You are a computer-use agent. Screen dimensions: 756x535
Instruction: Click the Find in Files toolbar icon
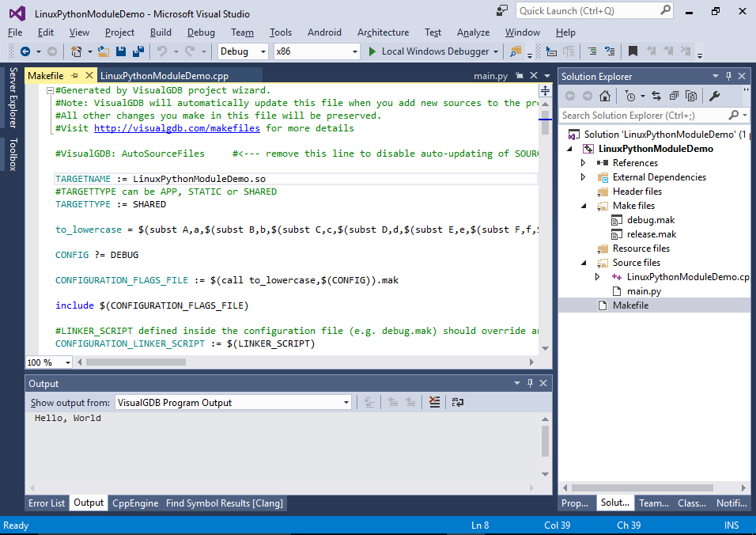click(516, 51)
